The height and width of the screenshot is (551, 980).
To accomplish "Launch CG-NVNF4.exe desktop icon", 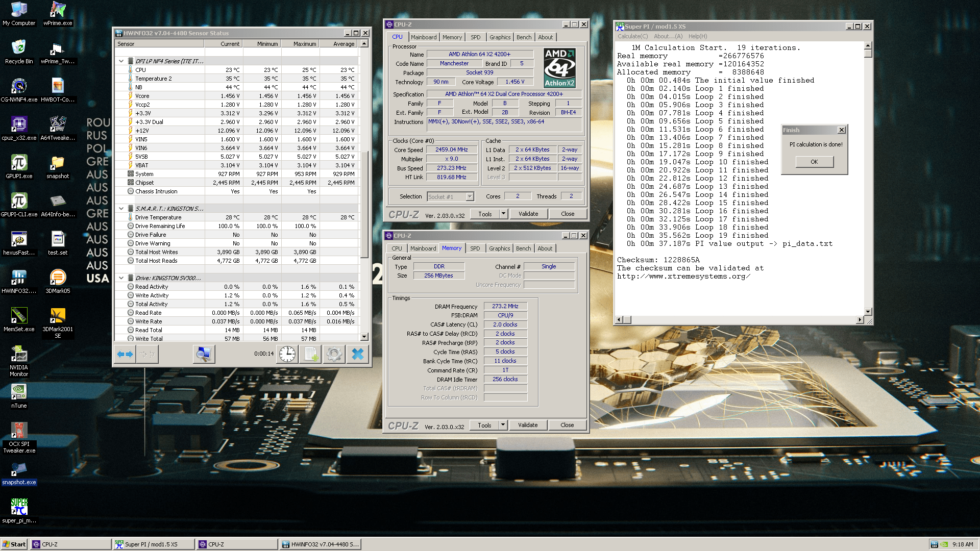I will pyautogui.click(x=19, y=90).
